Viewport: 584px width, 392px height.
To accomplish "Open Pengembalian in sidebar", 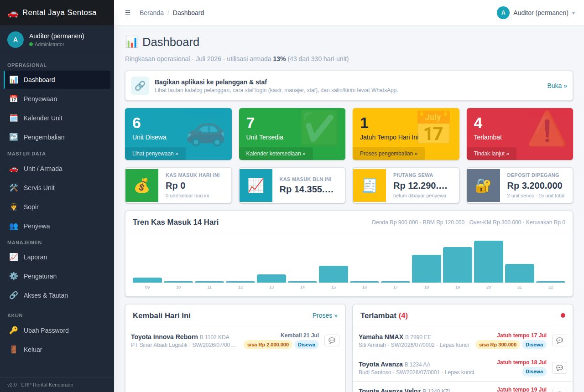I will pyautogui.click(x=57, y=137).
